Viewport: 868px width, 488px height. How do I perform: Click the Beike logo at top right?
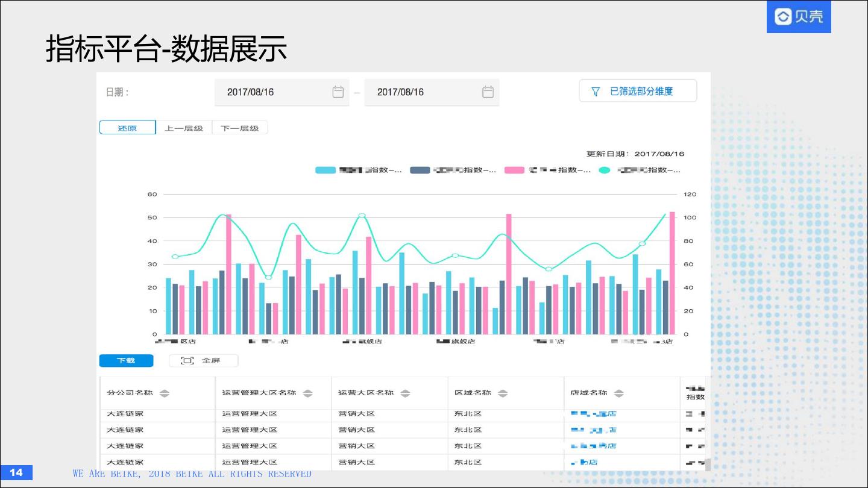coord(799,16)
